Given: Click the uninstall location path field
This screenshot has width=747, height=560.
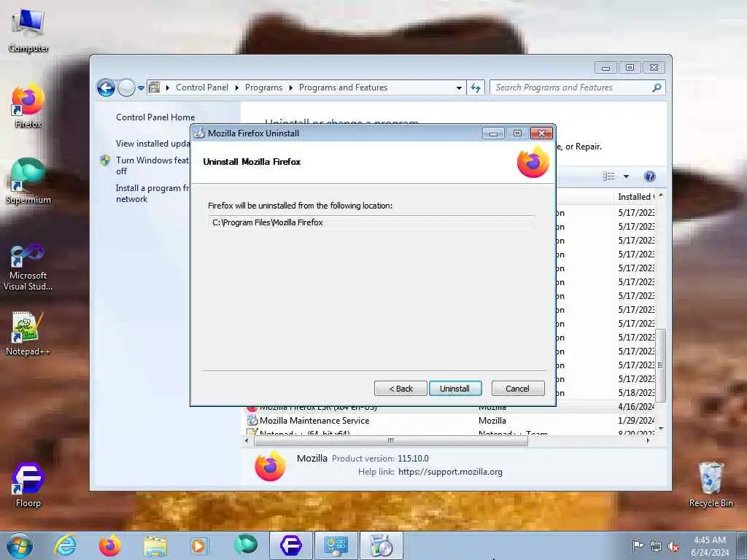Looking at the screenshot, I should point(371,222).
